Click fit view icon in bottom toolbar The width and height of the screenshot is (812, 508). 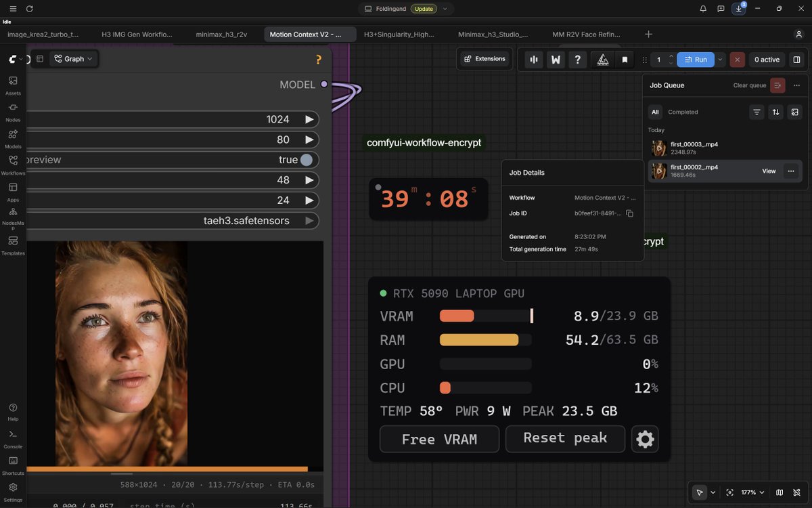[x=729, y=492]
